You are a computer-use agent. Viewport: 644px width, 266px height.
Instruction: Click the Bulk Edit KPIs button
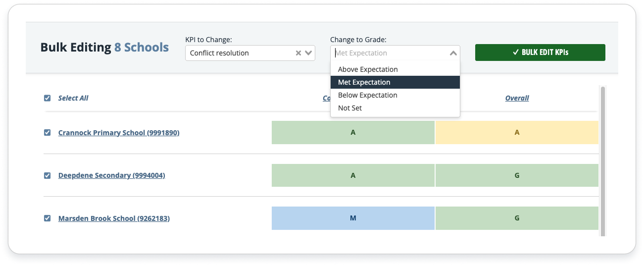[540, 53]
